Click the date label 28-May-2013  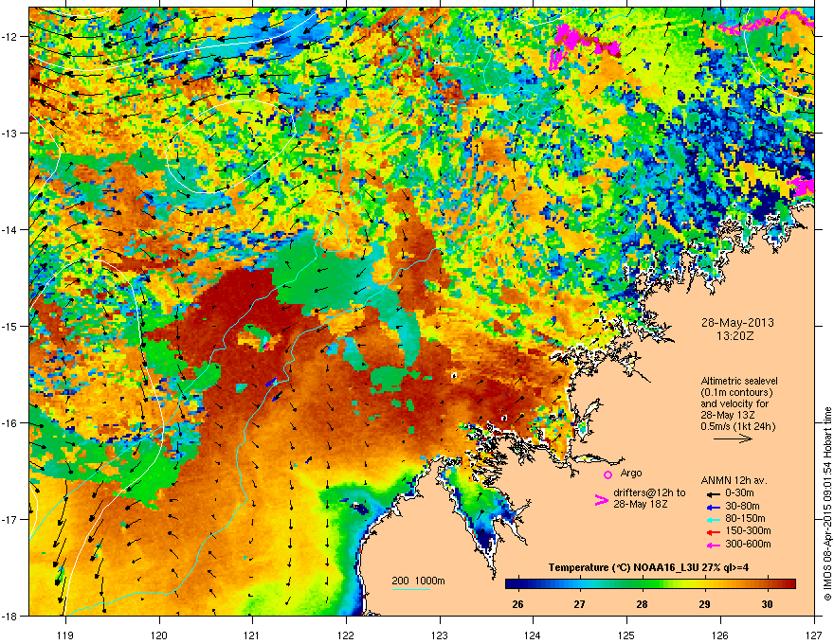point(737,323)
